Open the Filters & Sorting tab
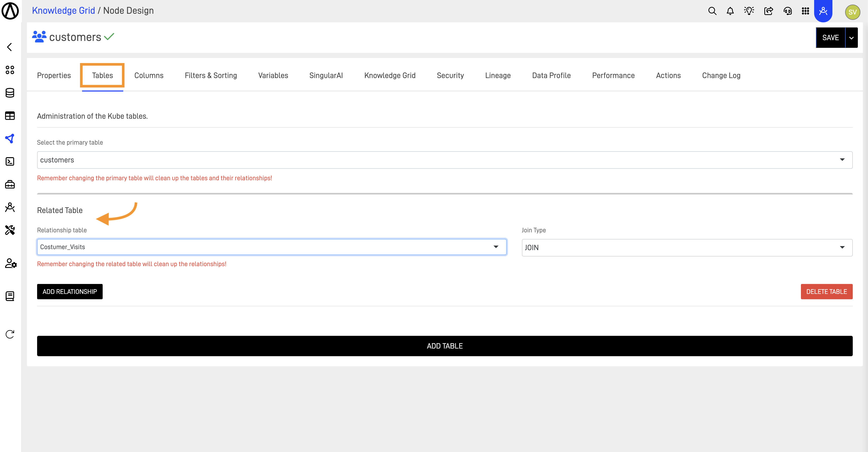This screenshot has height=452, width=868. [x=211, y=76]
